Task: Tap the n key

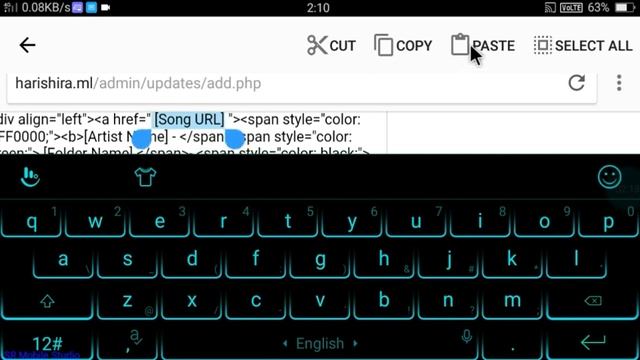Action: tap(448, 301)
